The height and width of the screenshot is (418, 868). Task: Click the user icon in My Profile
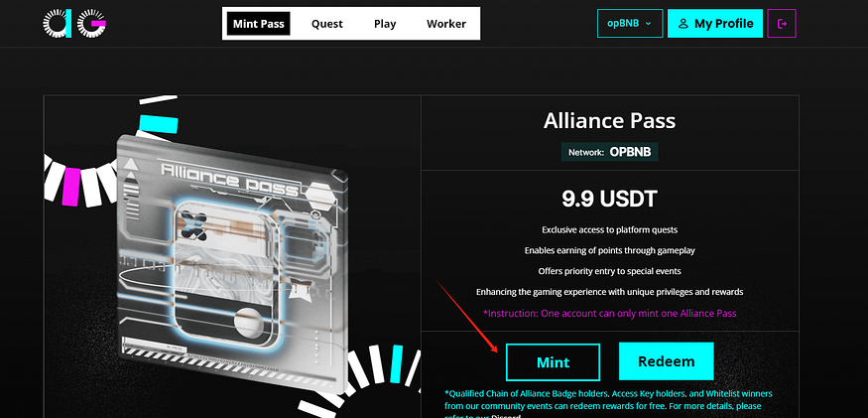coord(683,23)
